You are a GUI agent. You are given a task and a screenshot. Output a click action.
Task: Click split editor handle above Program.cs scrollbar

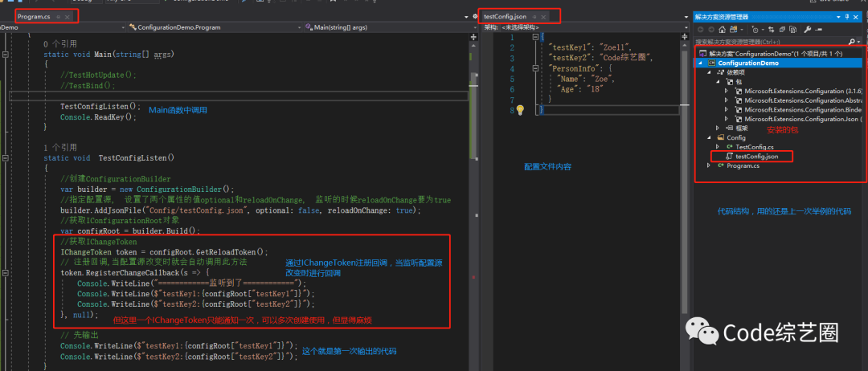[x=474, y=37]
